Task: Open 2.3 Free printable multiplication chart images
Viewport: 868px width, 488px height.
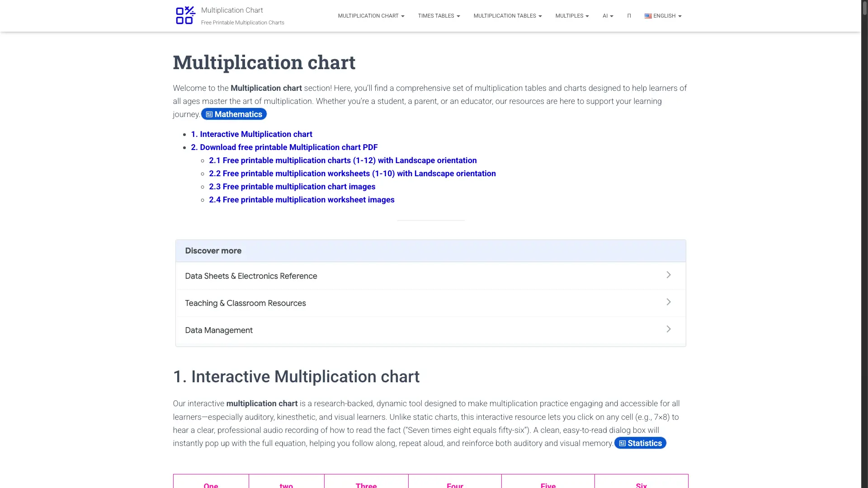Action: (292, 187)
